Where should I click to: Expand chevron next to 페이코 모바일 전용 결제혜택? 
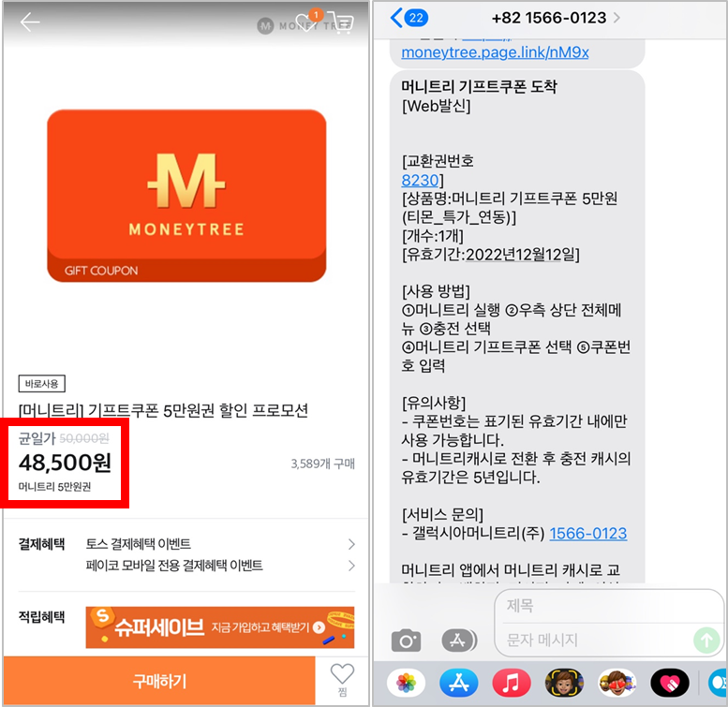pos(351,566)
